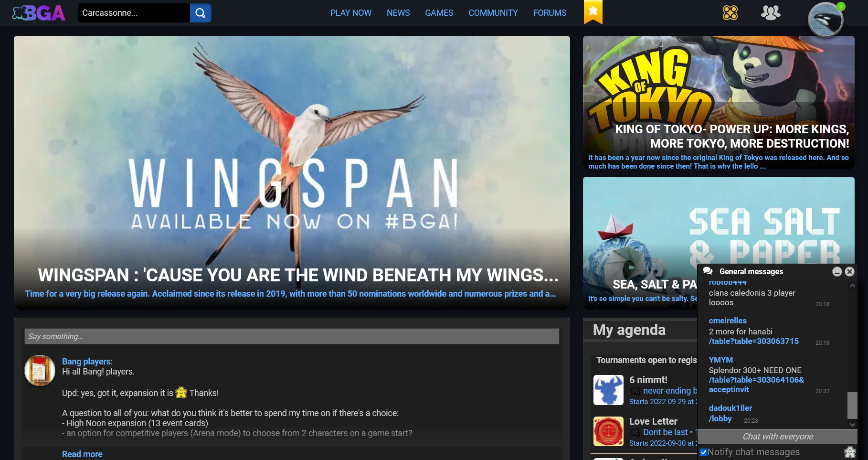Click the Chat with everyone input

[x=778, y=437]
